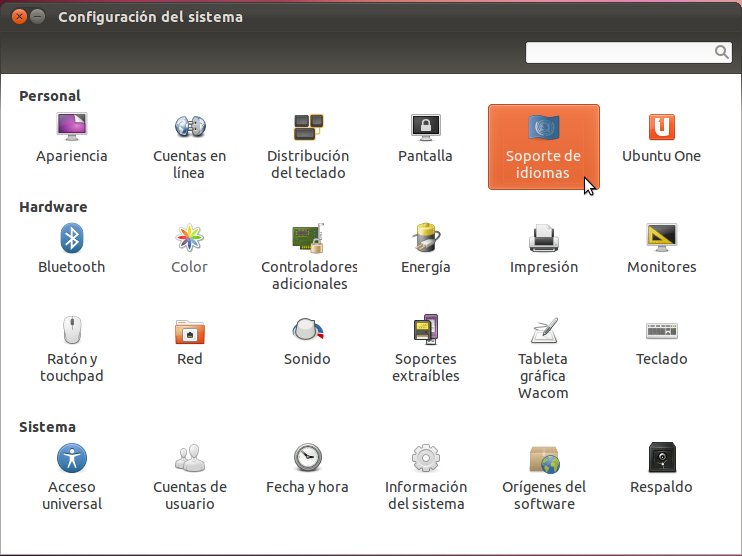Open Energía power settings

[x=425, y=248]
